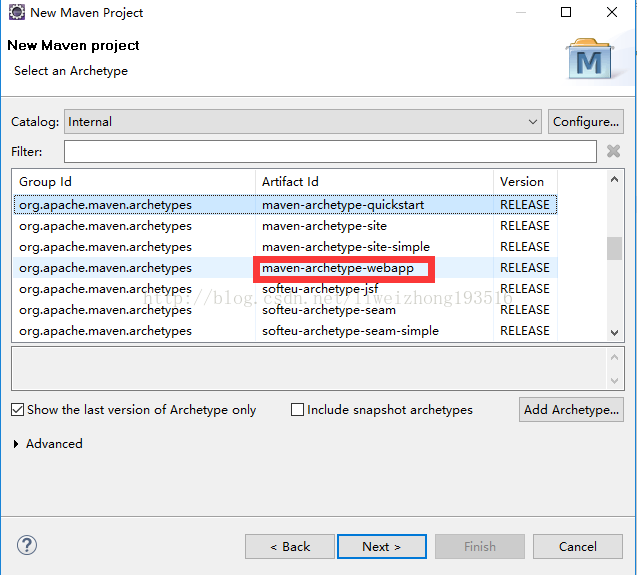
Task: Close the New Maven Project window
Action: pyautogui.click(x=612, y=12)
